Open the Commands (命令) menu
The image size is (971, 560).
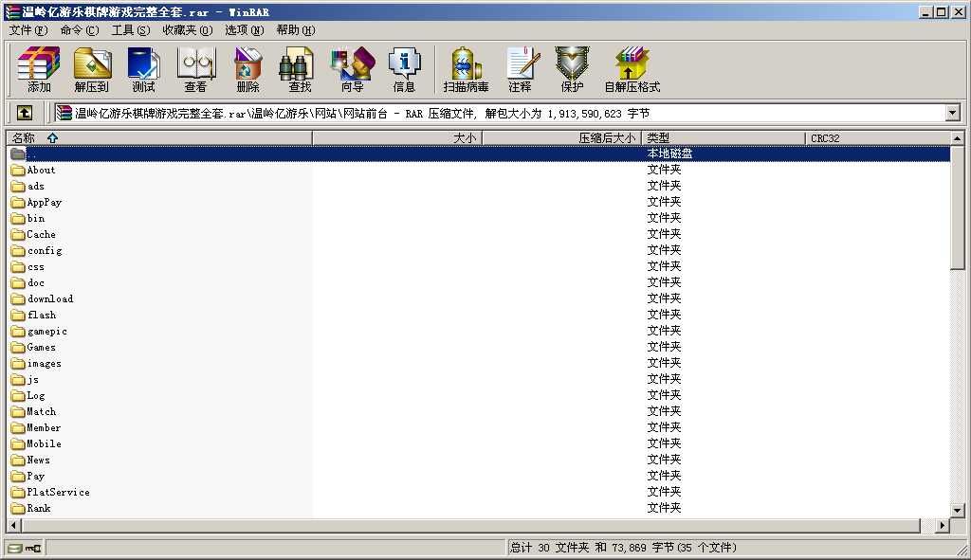coord(80,30)
